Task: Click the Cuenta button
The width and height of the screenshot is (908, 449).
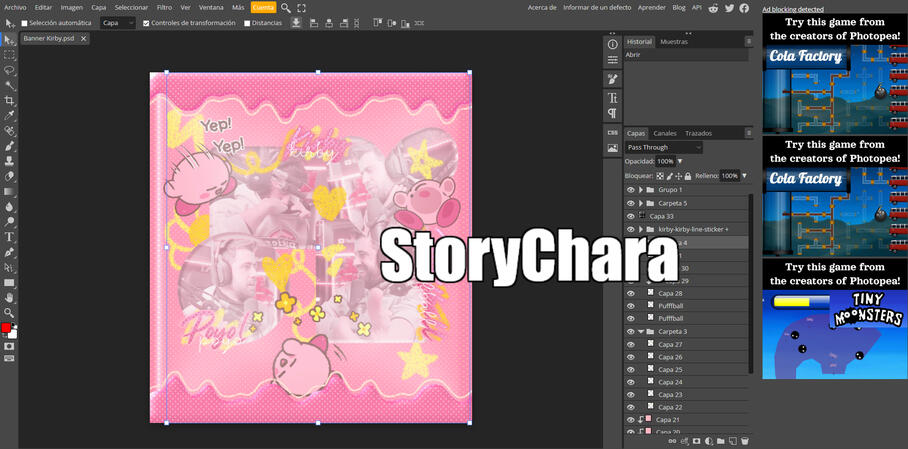Action: pyautogui.click(x=263, y=7)
